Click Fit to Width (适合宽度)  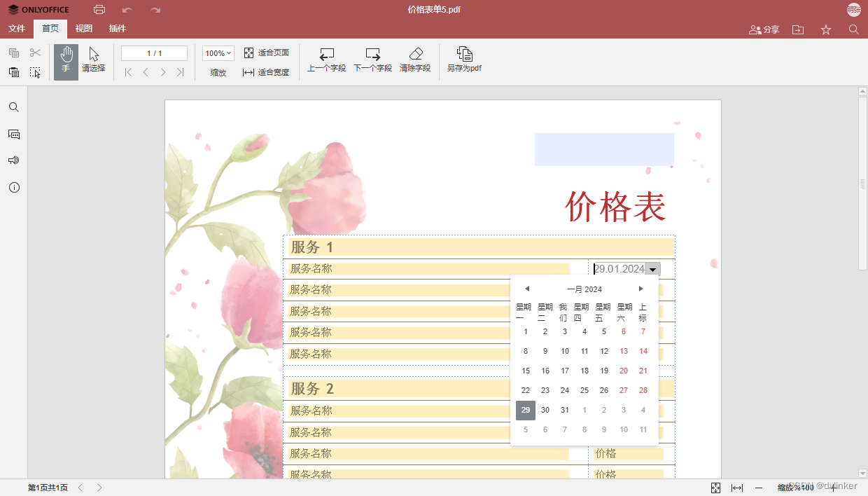266,72
